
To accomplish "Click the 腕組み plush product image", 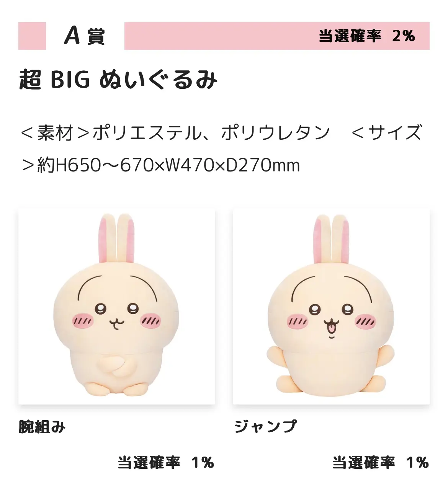I will pyautogui.click(x=116, y=306).
